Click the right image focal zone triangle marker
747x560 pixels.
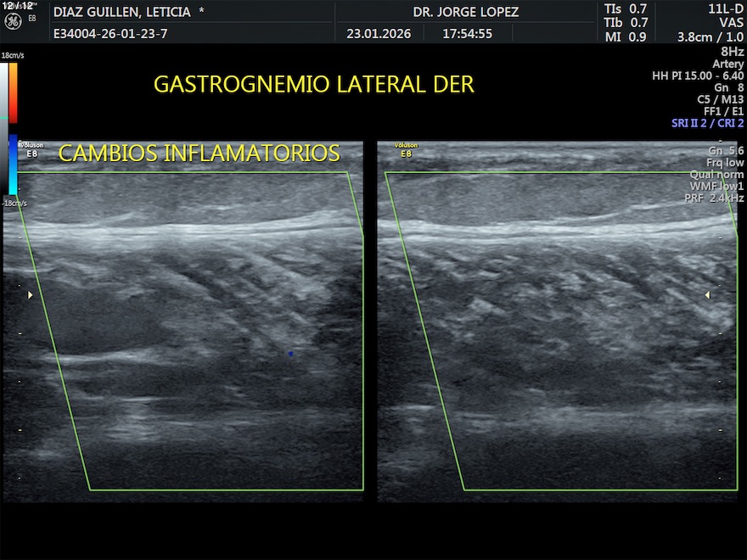(707, 294)
